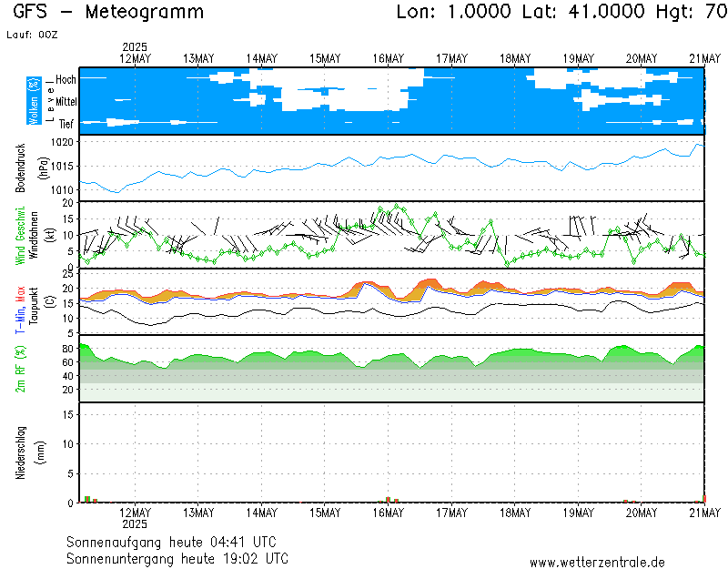Select the 10 value on precipitation axis
Viewport: 728px width, 569px height.
68,444
